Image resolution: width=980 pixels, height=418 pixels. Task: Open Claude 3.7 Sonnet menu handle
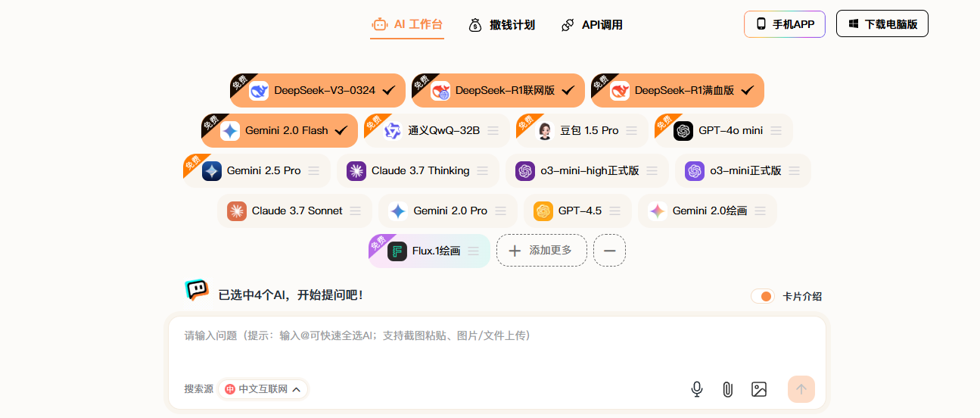[x=356, y=211]
